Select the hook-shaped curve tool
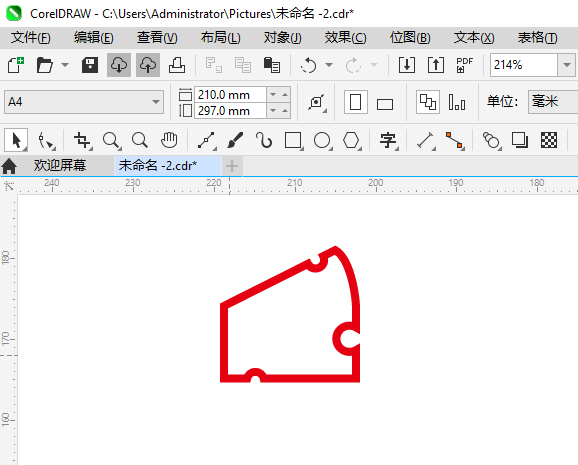 (264, 140)
